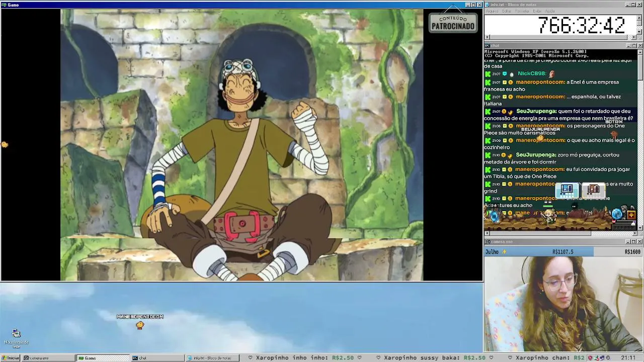Click the brown treasure chest icon
Viewport: 644px width, 362px height.
point(593,191)
